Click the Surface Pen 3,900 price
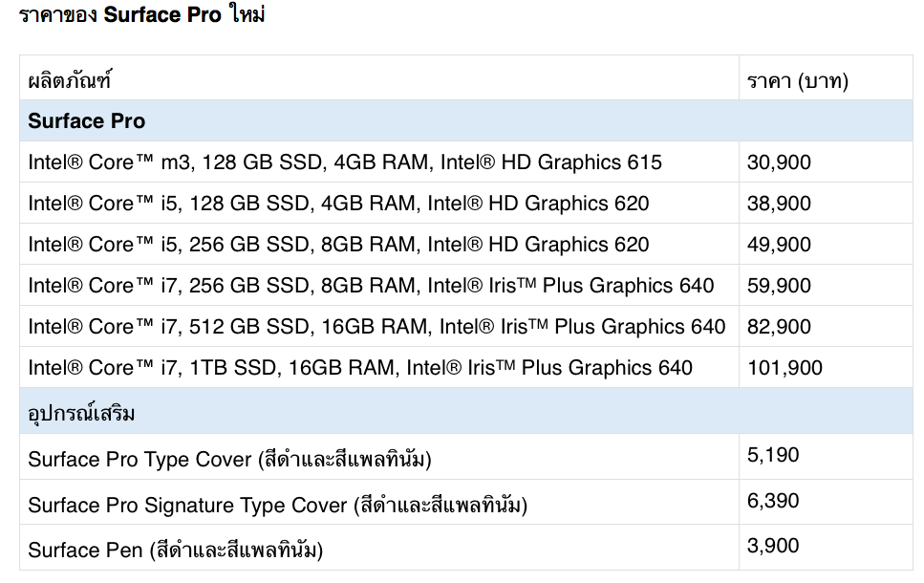 pyautogui.click(x=773, y=546)
